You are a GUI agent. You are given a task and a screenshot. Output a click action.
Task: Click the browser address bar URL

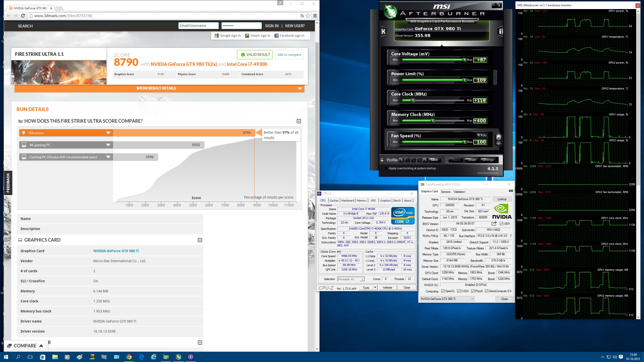coord(63,16)
